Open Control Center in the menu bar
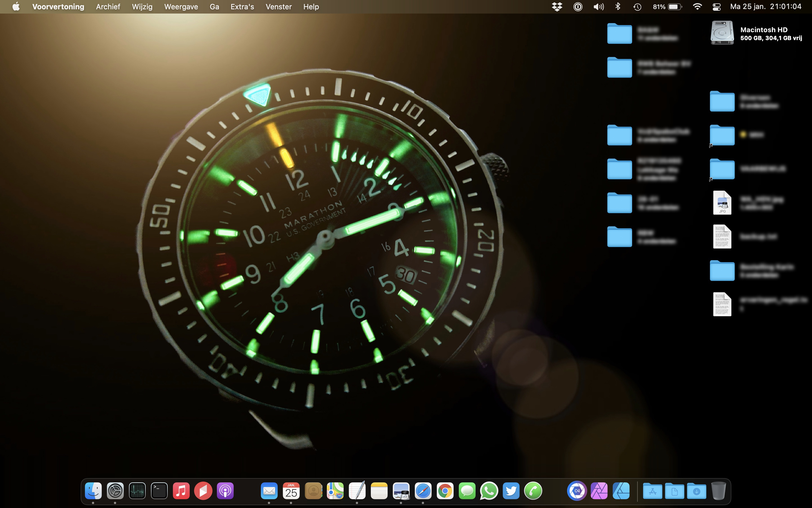The height and width of the screenshot is (508, 812). [x=716, y=7]
